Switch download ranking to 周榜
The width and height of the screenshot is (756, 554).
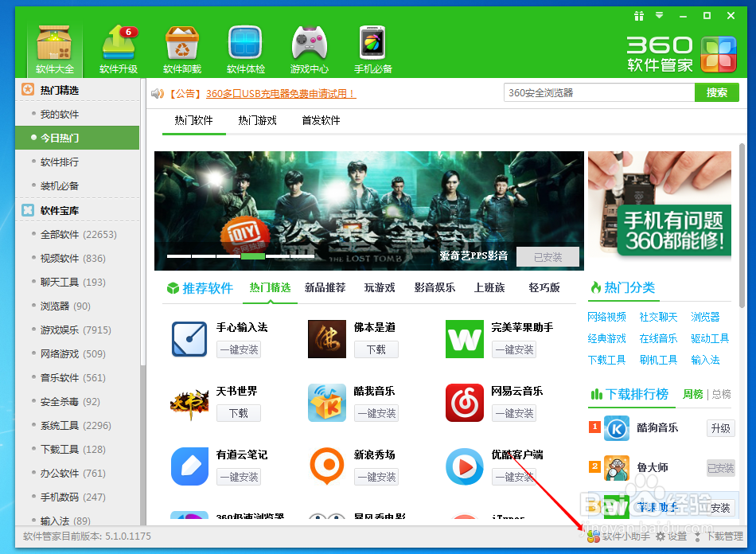click(x=693, y=394)
